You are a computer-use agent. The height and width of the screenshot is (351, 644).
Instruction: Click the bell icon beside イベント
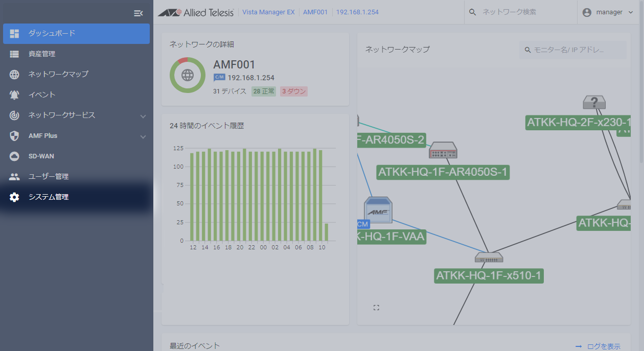[x=14, y=95]
